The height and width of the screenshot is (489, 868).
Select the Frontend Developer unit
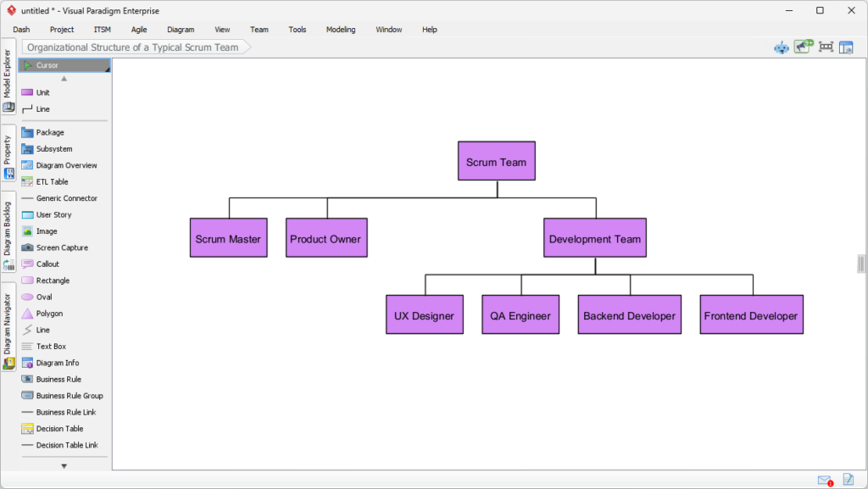752,314
